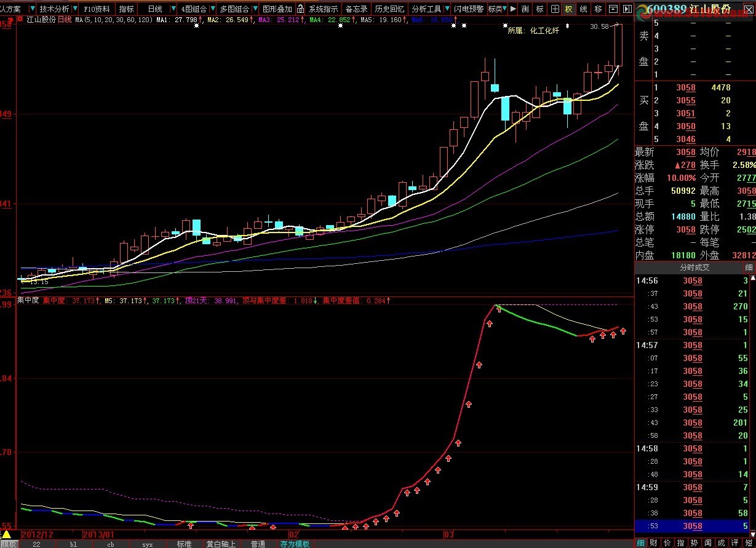This screenshot has height=548, width=756.
Task: Click the yellow triangle at chart bottom-left
Action: (6, 534)
